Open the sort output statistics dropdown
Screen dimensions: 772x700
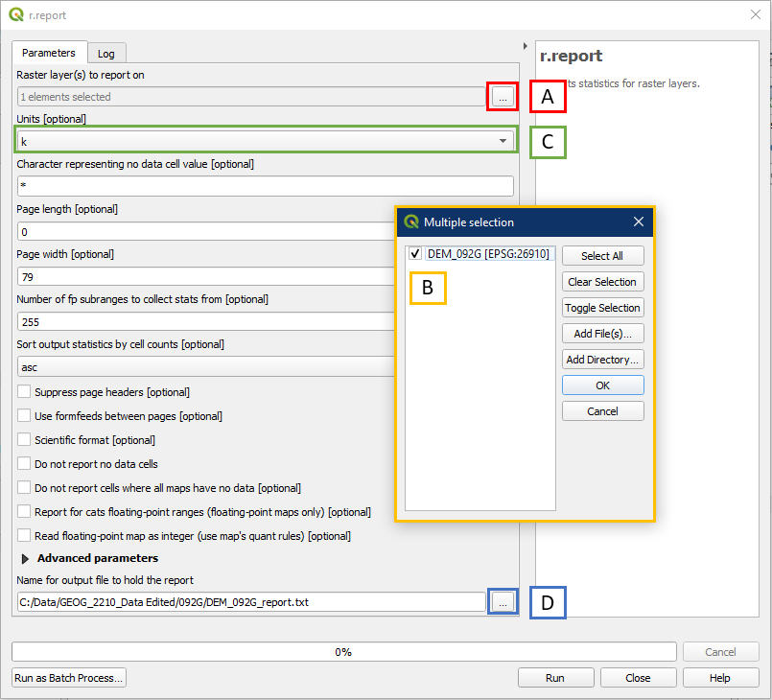point(206,366)
